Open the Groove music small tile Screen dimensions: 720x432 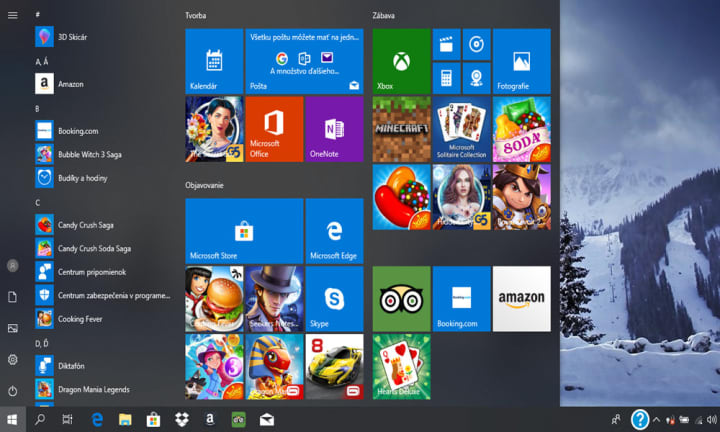pos(477,45)
